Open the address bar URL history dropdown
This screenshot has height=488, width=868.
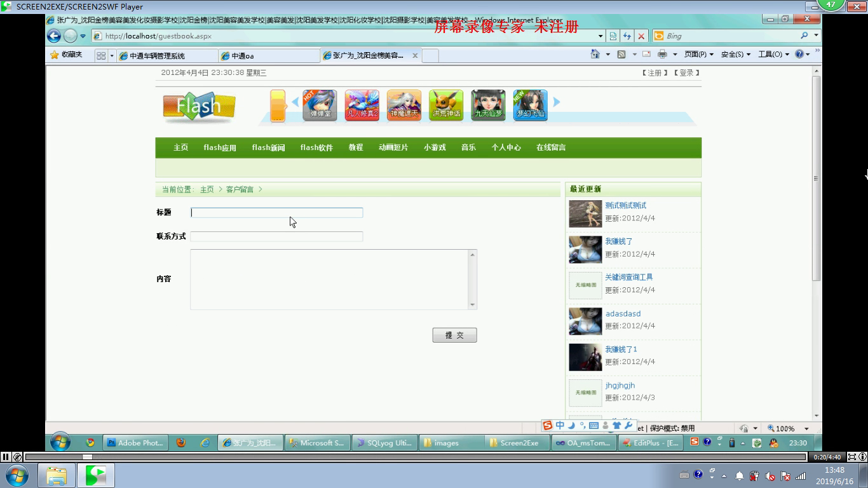click(600, 36)
